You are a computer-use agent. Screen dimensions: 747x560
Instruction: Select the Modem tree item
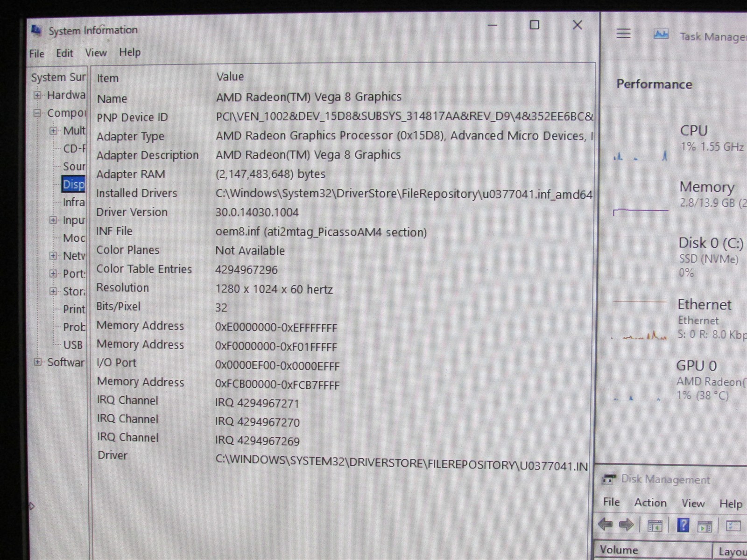click(x=74, y=238)
